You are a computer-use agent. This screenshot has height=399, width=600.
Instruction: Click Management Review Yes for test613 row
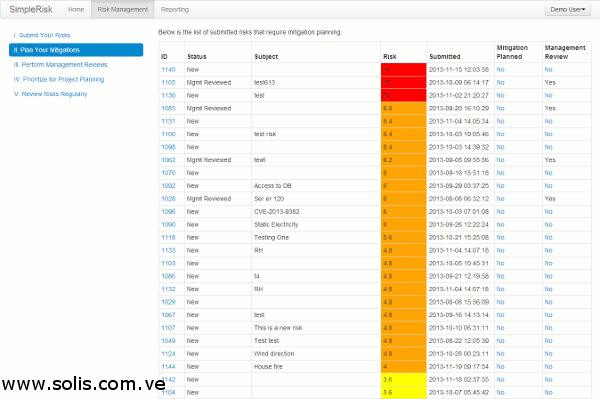[550, 83]
